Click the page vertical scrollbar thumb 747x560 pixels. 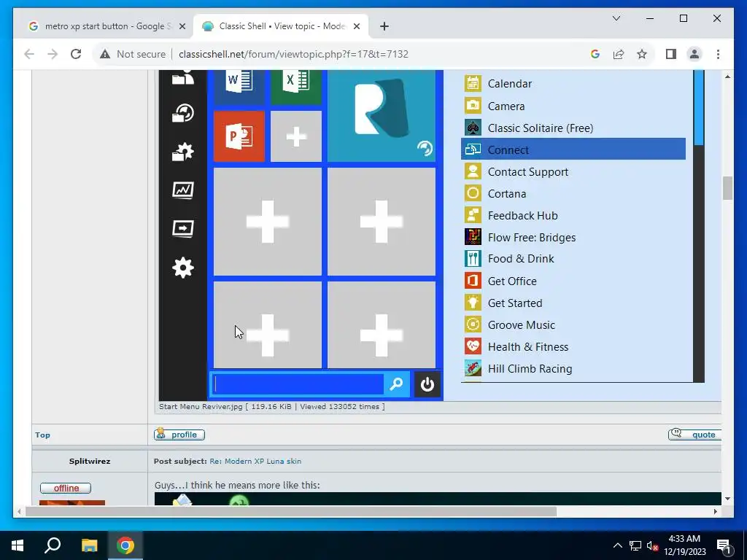[727, 188]
